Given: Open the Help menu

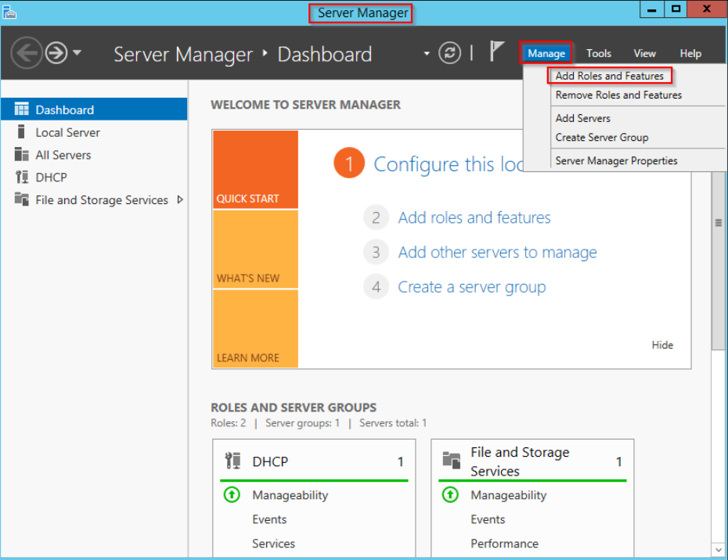Looking at the screenshot, I should tap(690, 53).
